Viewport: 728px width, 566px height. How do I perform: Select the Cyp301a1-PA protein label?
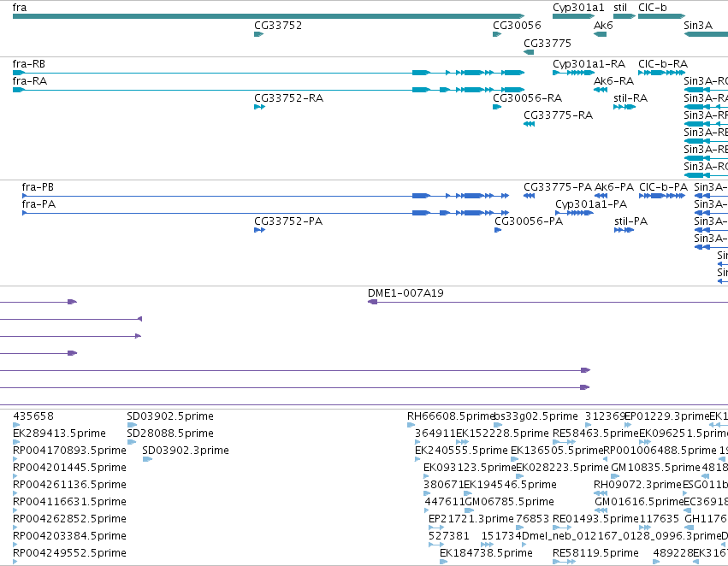(x=591, y=204)
